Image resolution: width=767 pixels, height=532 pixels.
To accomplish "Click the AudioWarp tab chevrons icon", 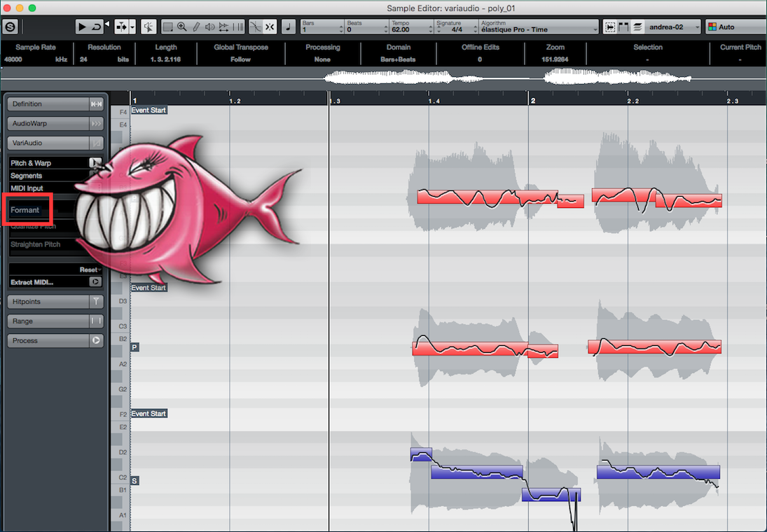I will pos(97,123).
